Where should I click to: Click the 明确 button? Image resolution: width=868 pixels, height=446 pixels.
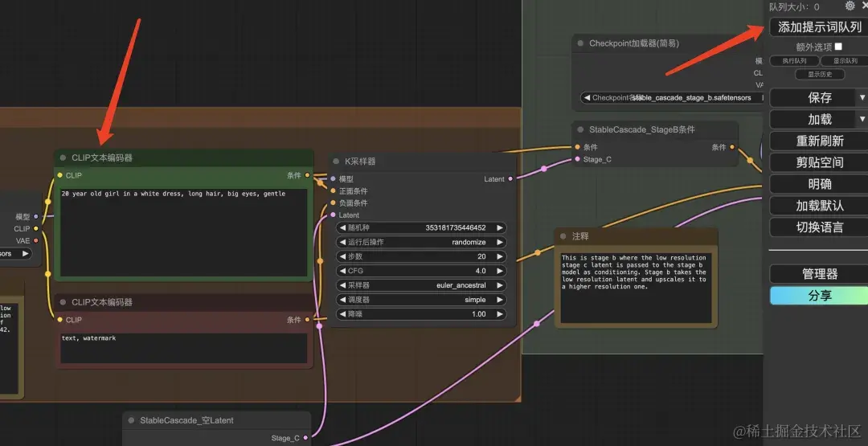pos(819,184)
